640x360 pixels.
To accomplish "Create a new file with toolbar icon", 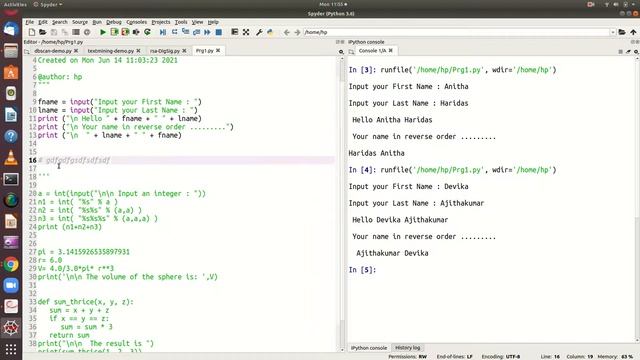I will (x=32, y=32).
